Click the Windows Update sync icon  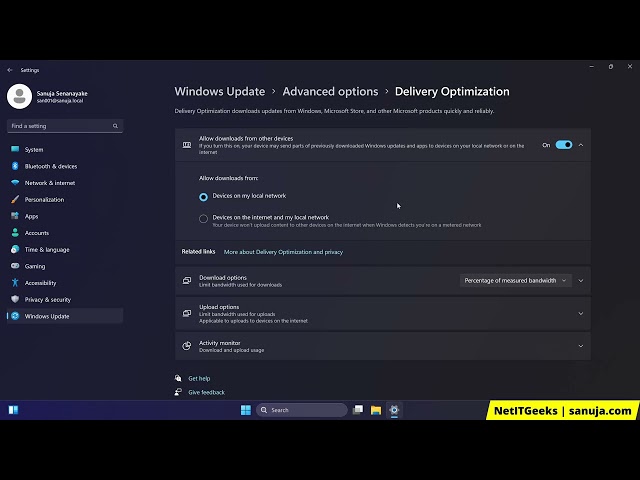click(15, 316)
